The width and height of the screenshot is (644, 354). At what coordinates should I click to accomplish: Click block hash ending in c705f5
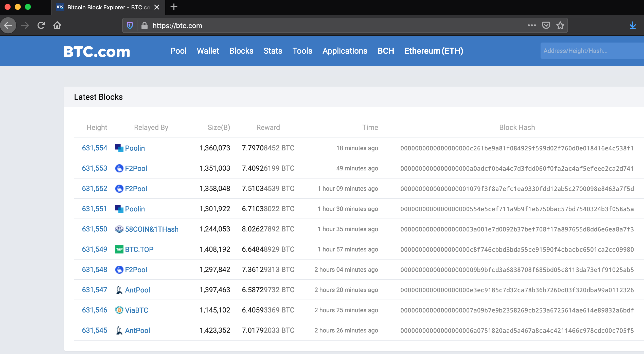click(x=517, y=330)
